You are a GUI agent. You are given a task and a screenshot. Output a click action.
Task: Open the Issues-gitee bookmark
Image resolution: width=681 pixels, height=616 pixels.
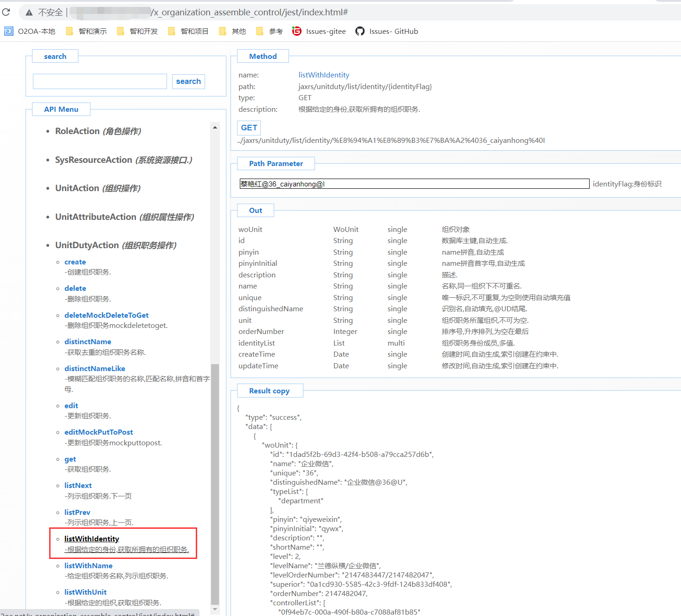click(319, 31)
